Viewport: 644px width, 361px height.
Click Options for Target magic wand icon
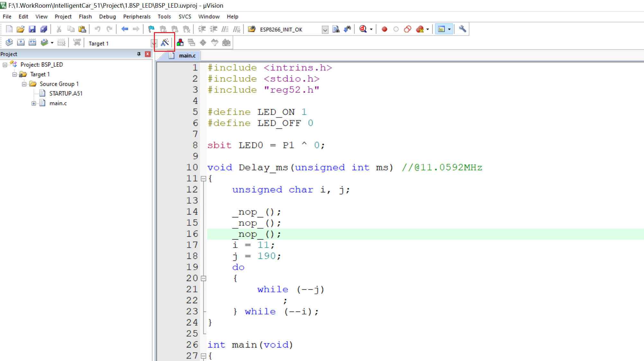[165, 42]
